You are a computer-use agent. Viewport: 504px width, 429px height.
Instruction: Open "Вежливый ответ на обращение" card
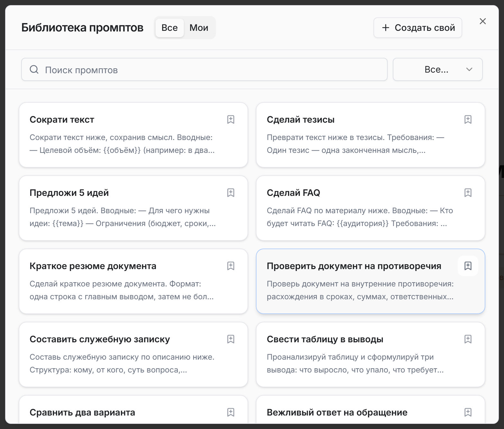(x=371, y=410)
